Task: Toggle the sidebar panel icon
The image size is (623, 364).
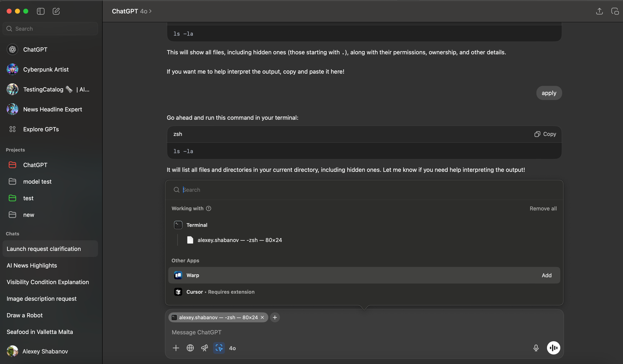Action: [x=40, y=11]
